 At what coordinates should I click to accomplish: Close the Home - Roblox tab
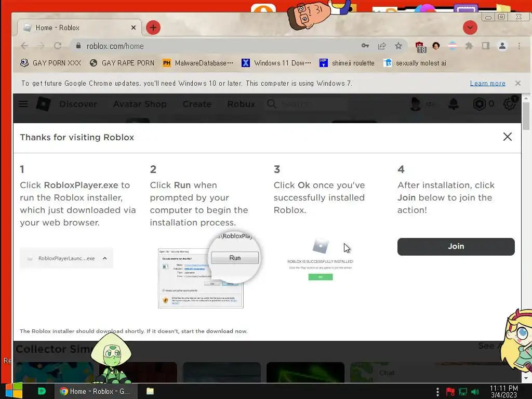(x=134, y=28)
